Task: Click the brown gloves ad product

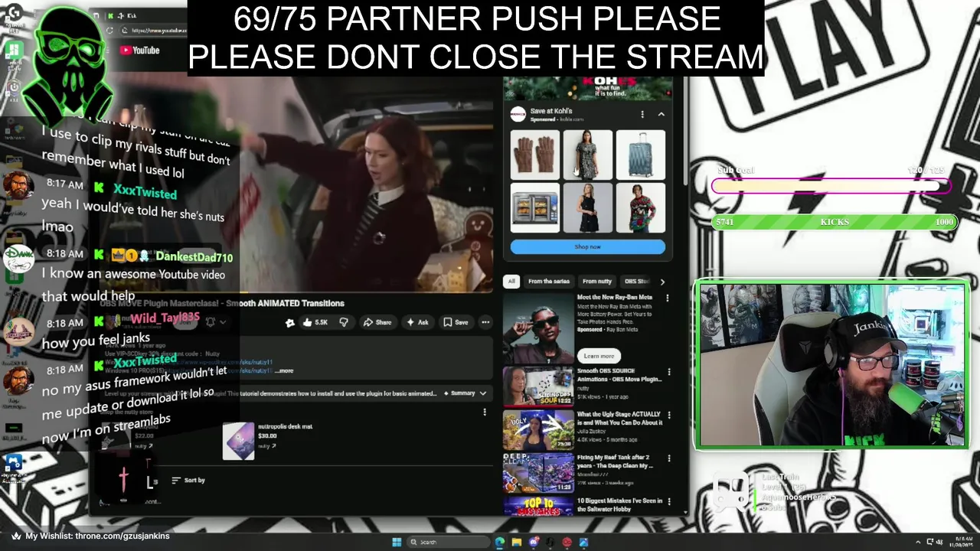Action: (x=535, y=155)
